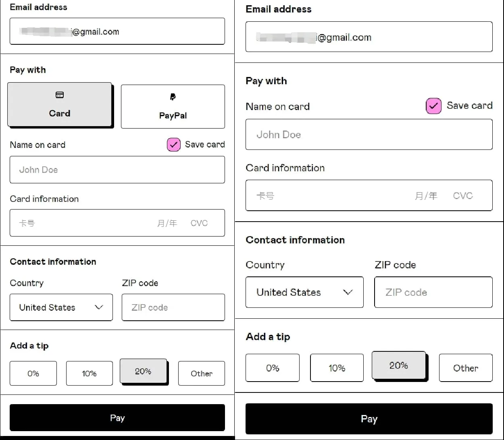The image size is (504, 440).
Task: Expand United States country selector in right form
Action: click(x=304, y=292)
